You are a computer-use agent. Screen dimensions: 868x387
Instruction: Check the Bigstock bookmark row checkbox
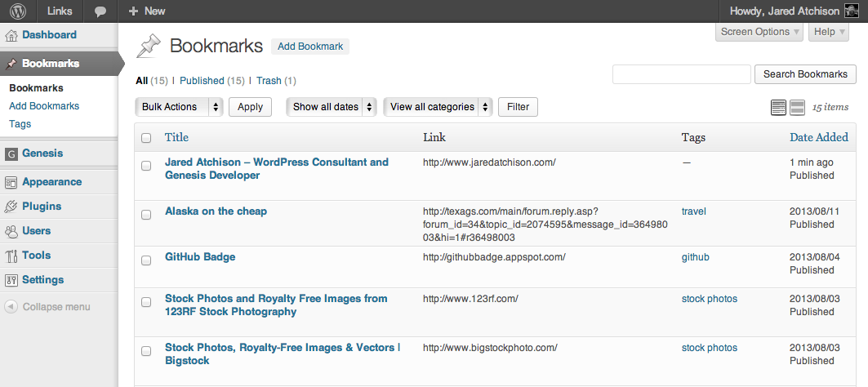click(146, 351)
